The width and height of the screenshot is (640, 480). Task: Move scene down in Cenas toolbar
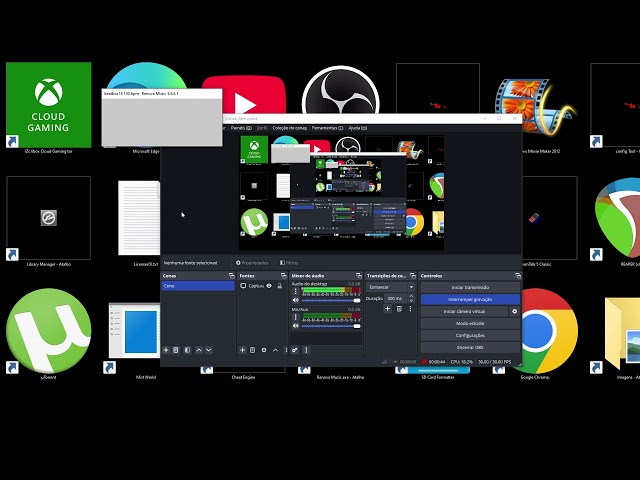click(x=209, y=350)
